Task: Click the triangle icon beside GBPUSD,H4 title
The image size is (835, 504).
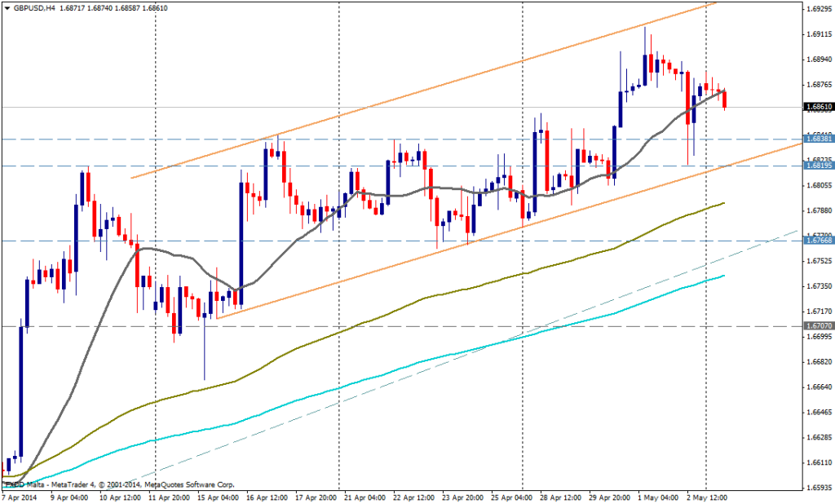Action: [x=7, y=6]
